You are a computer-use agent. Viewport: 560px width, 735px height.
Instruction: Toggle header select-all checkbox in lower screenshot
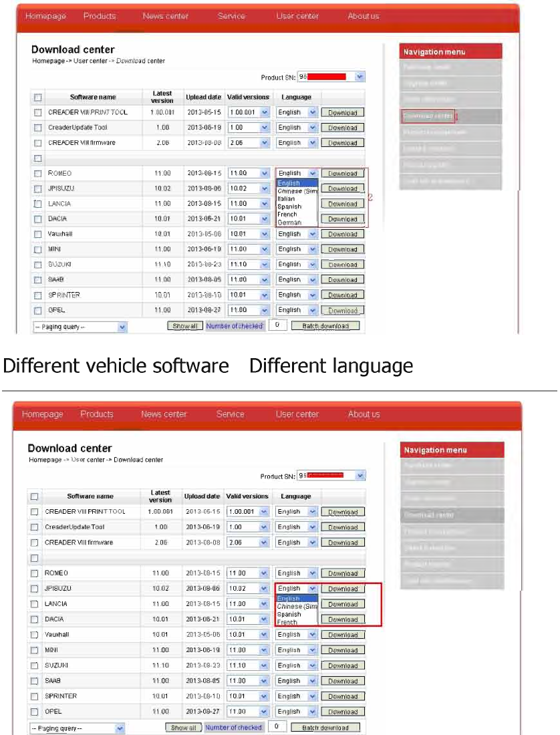[x=34, y=497]
